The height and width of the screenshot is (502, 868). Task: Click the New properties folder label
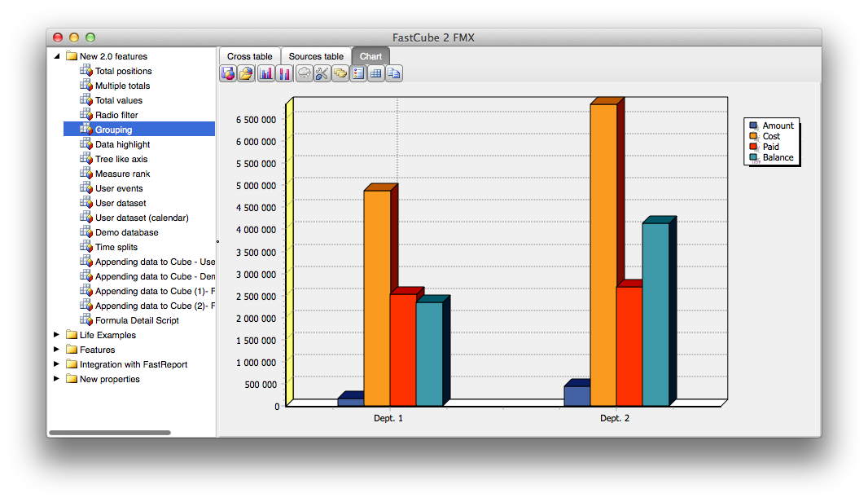pos(110,379)
